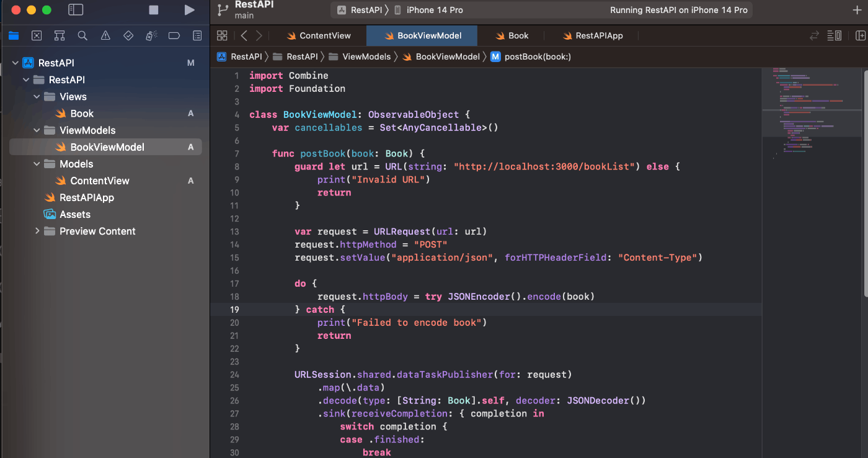The height and width of the screenshot is (458, 868).
Task: Select ContentView file in navigator
Action: (105, 181)
